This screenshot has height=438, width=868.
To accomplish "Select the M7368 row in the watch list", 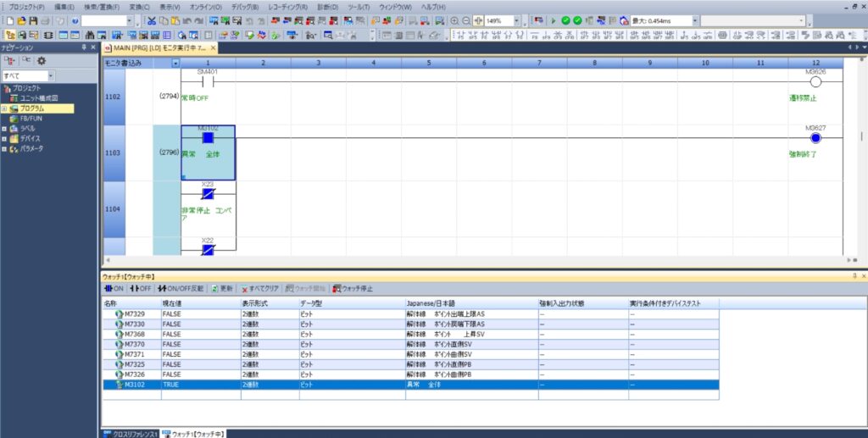I will point(135,334).
